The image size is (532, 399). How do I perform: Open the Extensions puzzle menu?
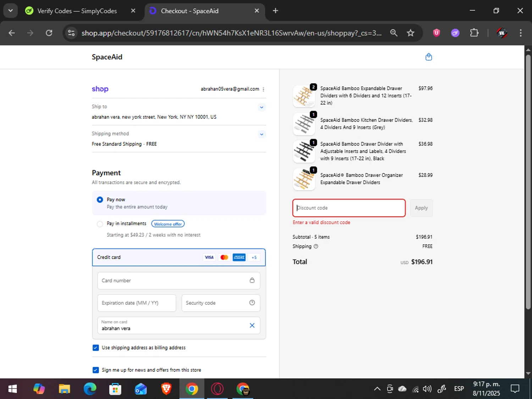[474, 33]
